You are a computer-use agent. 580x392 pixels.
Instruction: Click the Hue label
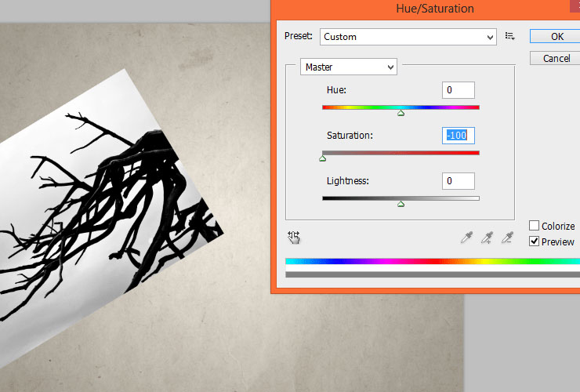(336, 90)
